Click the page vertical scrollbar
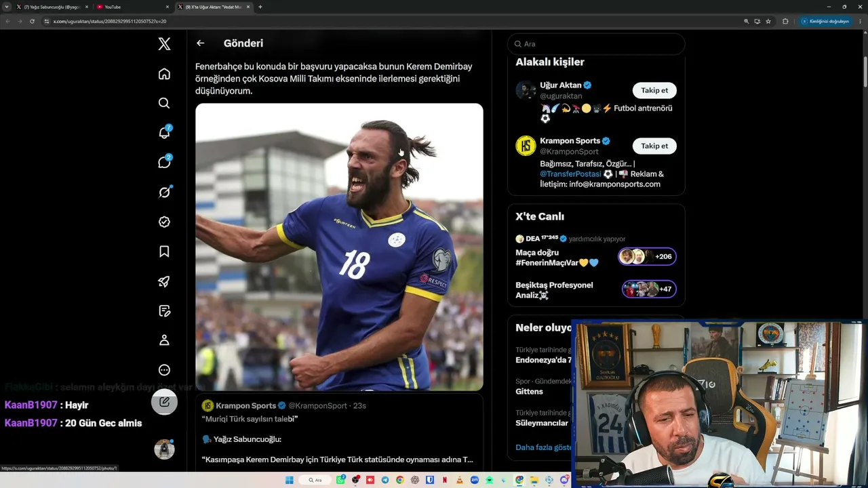Image resolution: width=868 pixels, height=488 pixels. [865, 70]
